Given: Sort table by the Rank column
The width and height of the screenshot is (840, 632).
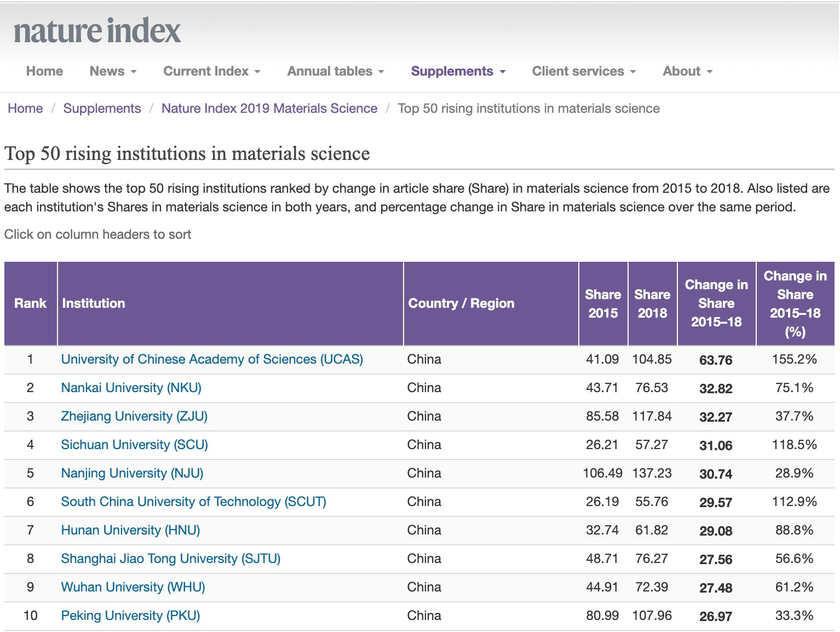Looking at the screenshot, I should pyautogui.click(x=31, y=303).
